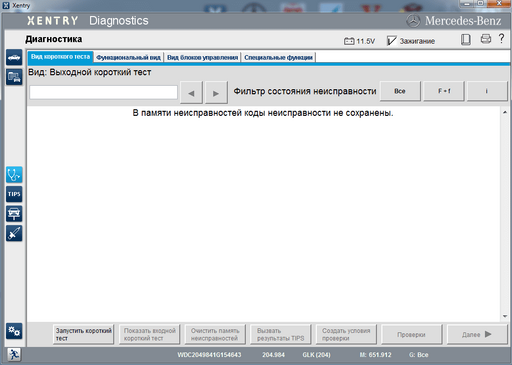Click the 204.984 model code in status bar
Screen dimensions: 512x365
click(273, 355)
